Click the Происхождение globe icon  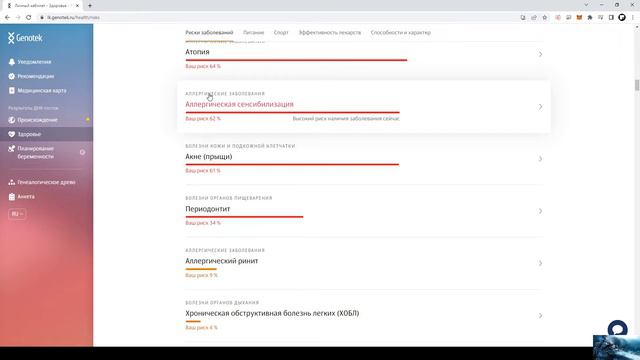(x=11, y=120)
